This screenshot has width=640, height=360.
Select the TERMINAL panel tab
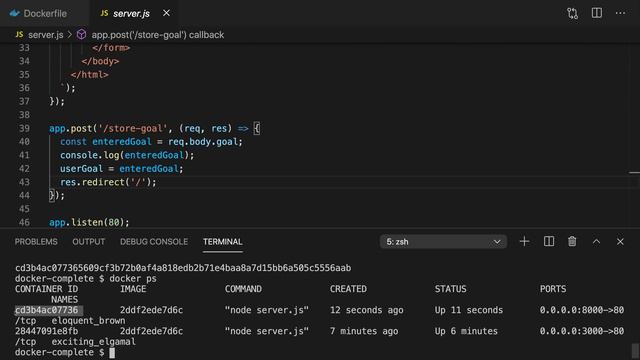click(x=223, y=242)
